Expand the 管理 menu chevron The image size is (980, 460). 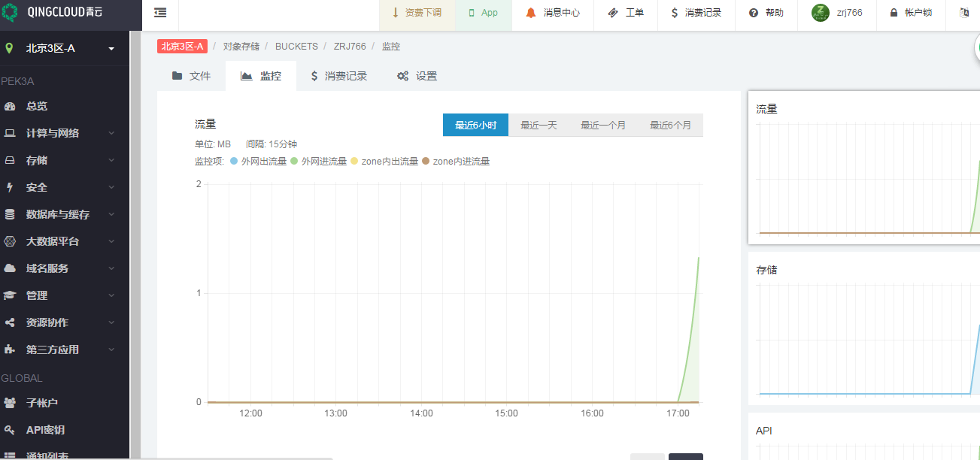pyautogui.click(x=111, y=295)
